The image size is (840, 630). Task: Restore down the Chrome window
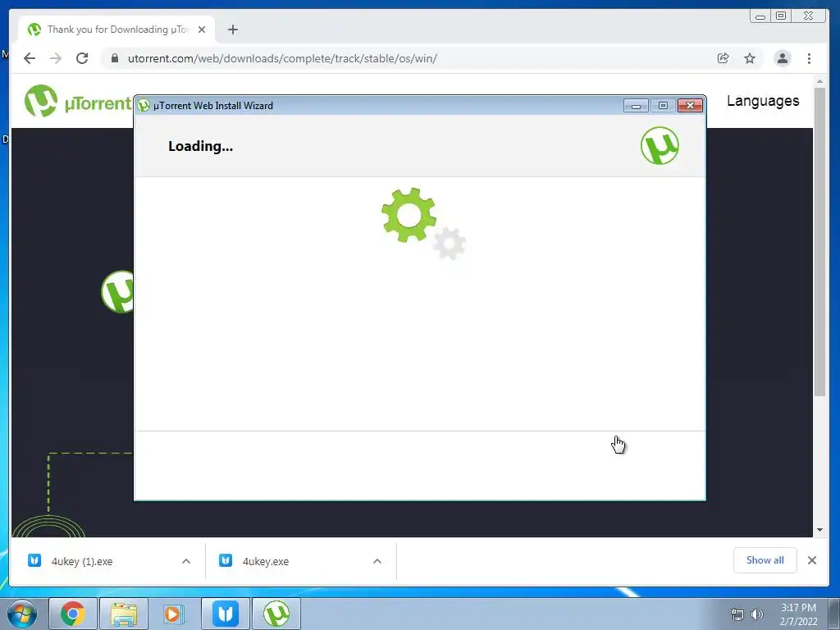point(781,16)
